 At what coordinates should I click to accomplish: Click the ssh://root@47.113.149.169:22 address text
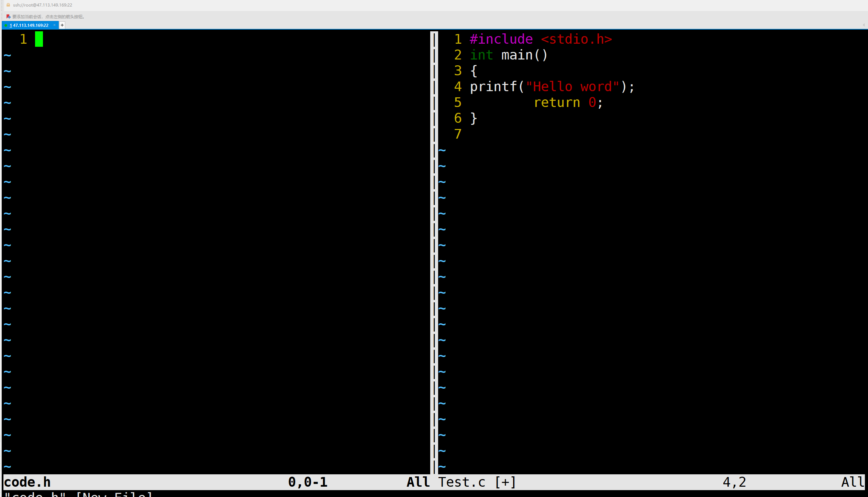pyautogui.click(x=43, y=5)
